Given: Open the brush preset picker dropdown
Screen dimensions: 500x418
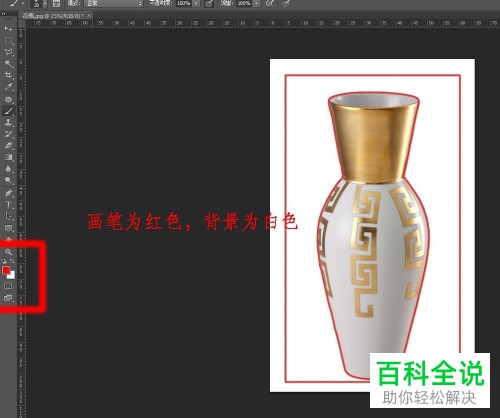Looking at the screenshot, I should pos(45,4).
